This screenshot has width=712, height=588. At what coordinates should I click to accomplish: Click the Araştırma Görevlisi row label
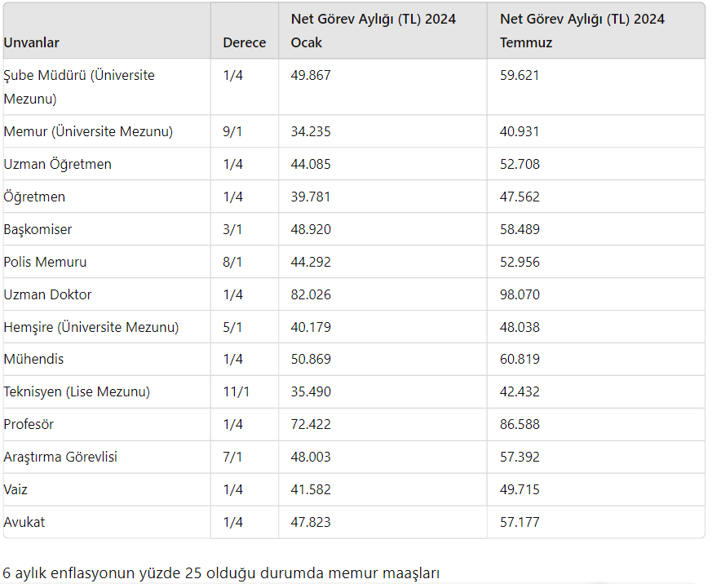tap(60, 457)
